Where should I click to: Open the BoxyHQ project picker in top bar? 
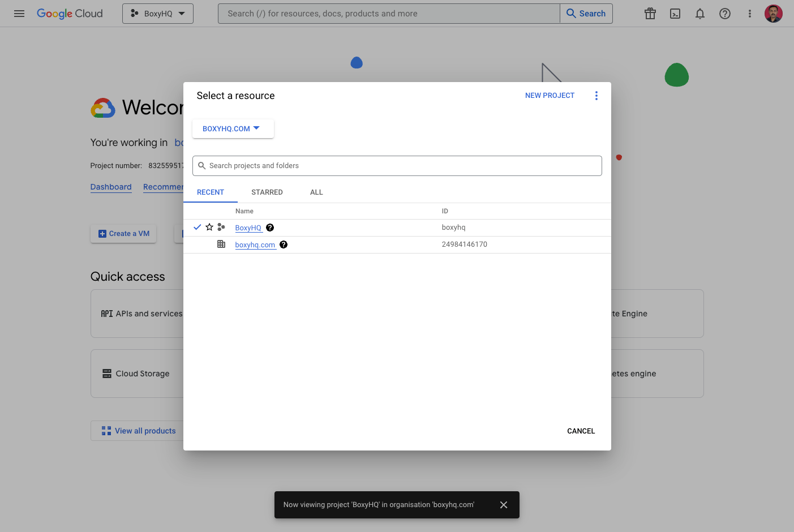coord(158,13)
